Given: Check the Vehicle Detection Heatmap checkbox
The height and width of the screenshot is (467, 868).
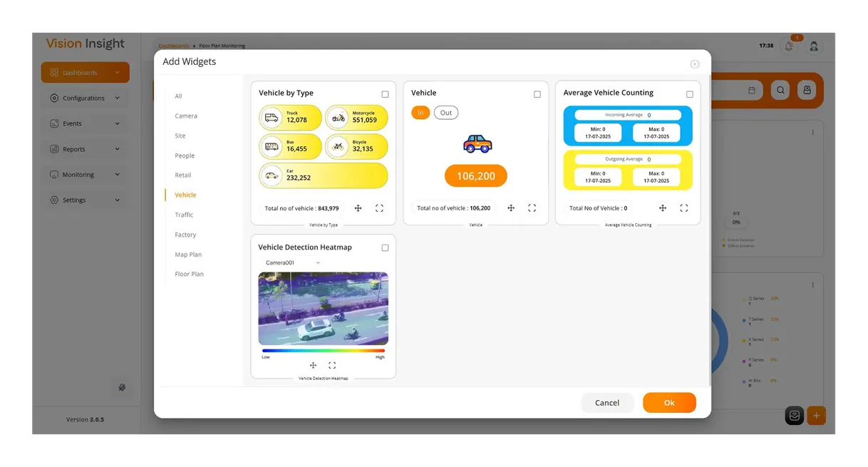Looking at the screenshot, I should 386,248.
